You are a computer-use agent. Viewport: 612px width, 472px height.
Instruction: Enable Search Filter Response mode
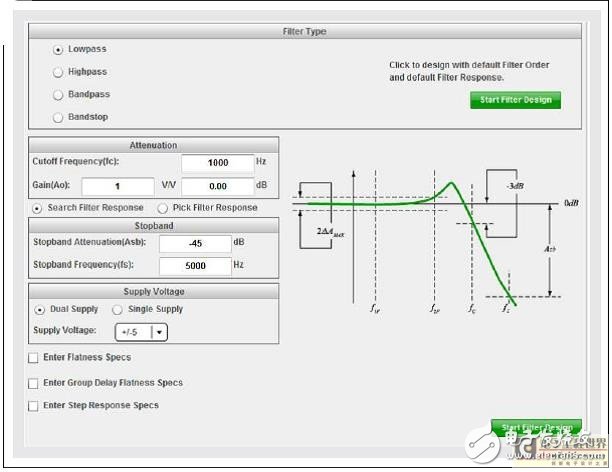pyautogui.click(x=38, y=208)
